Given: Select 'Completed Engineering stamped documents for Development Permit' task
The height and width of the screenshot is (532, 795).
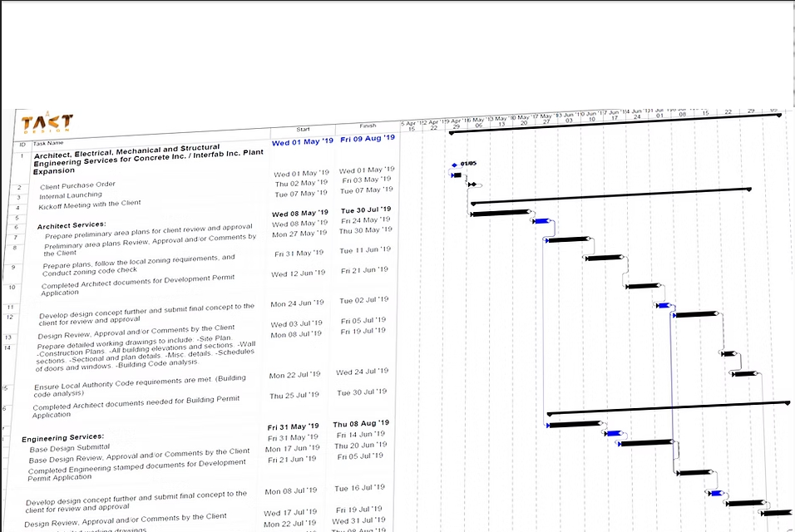Looking at the screenshot, I should [137, 470].
